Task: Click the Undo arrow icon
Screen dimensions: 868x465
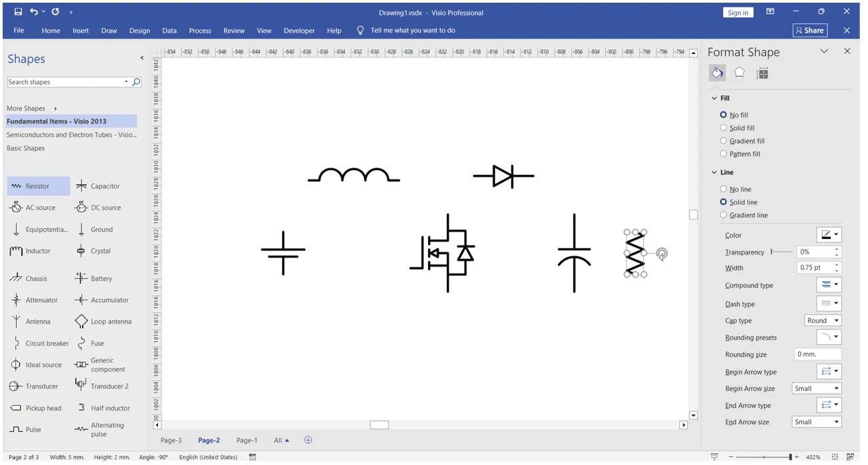Action: pos(33,12)
